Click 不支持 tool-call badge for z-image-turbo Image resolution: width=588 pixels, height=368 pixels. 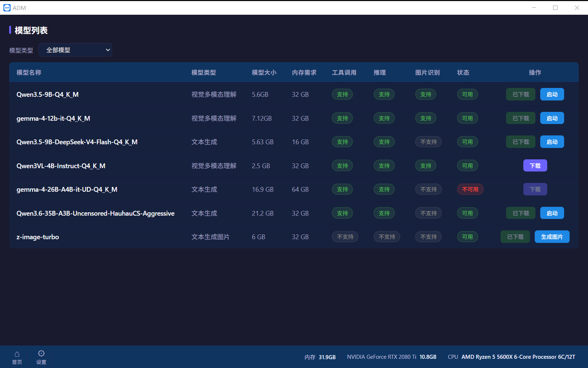click(345, 237)
